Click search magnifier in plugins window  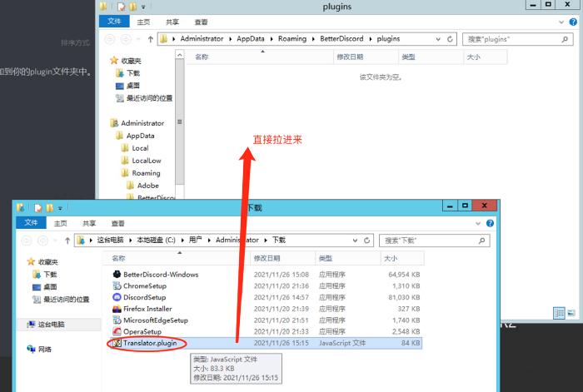click(565, 39)
